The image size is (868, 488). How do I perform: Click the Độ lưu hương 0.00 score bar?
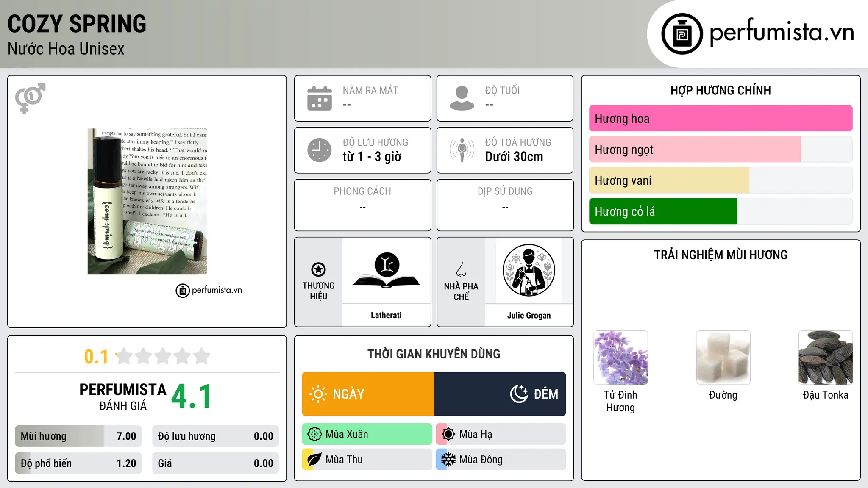215,436
